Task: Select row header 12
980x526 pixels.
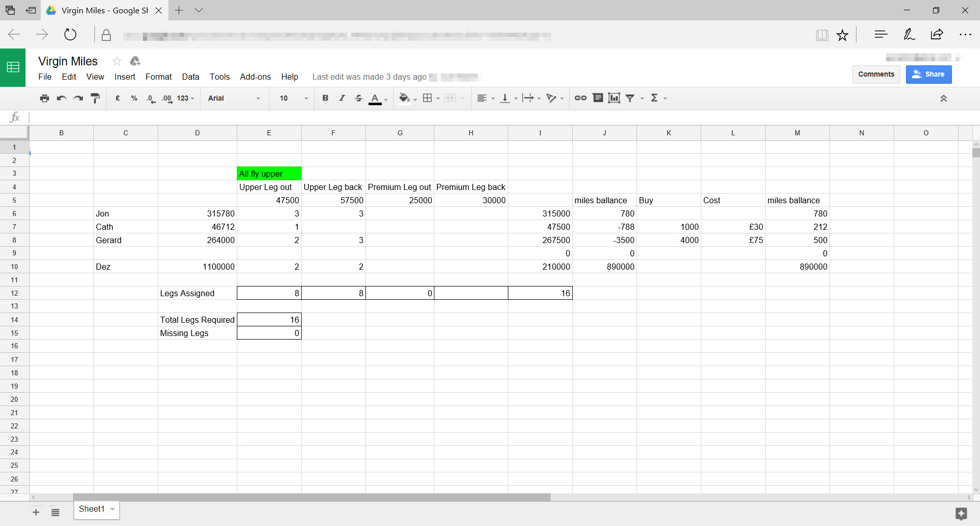Action: tap(14, 293)
